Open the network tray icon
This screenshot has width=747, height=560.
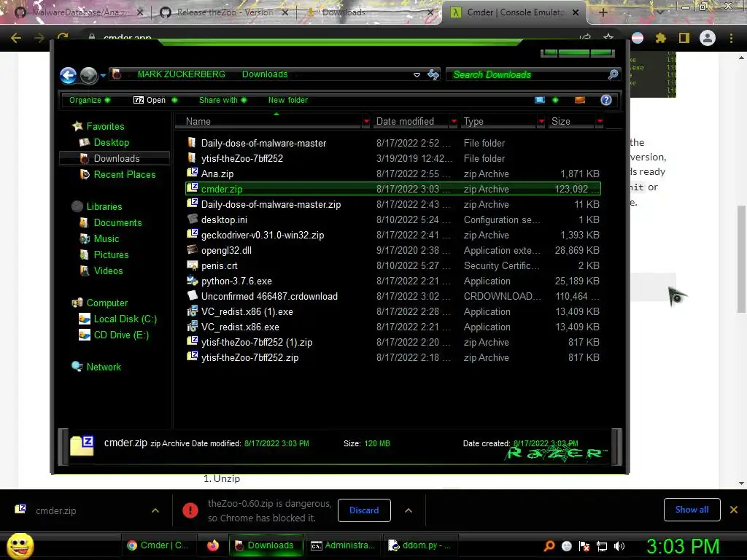(x=602, y=546)
